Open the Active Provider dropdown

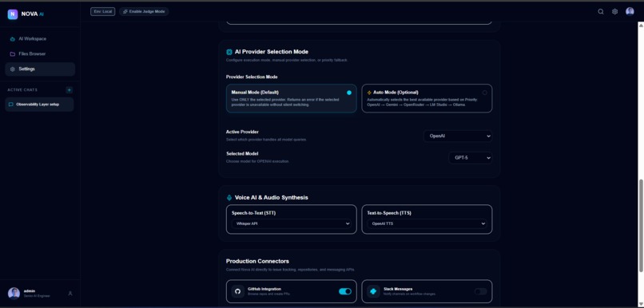pyautogui.click(x=458, y=136)
